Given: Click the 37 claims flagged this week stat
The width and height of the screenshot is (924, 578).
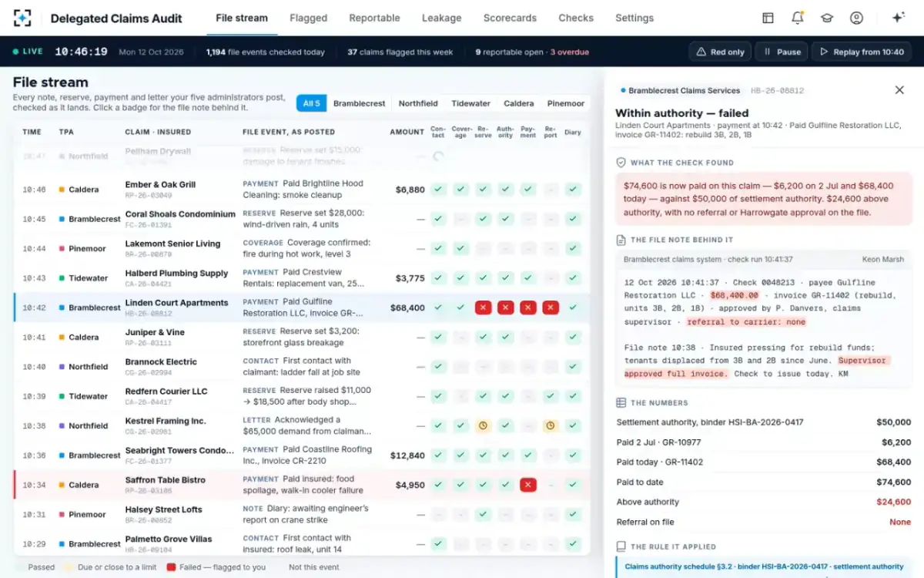Looking at the screenshot, I should [x=399, y=52].
